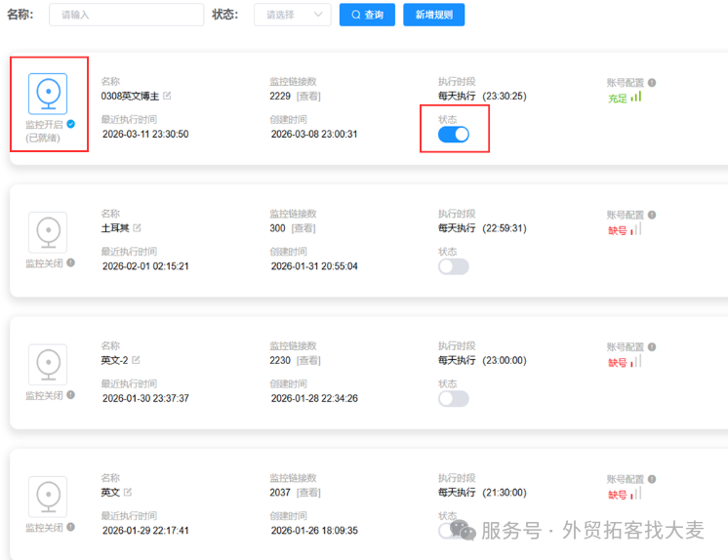Click last run time 2026-02-01 02:15:21
This screenshot has height=560, width=728.
(145, 266)
